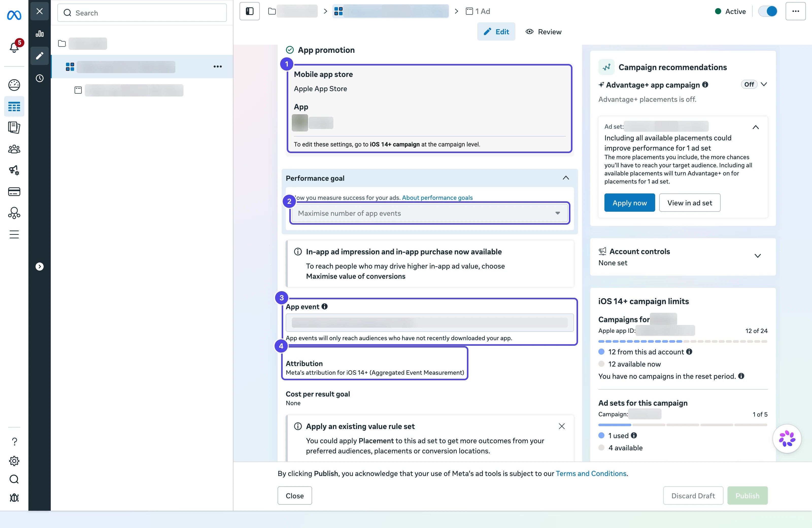Open 1 Ad breadcrumb item
This screenshot has width=812, height=528.
click(x=478, y=11)
